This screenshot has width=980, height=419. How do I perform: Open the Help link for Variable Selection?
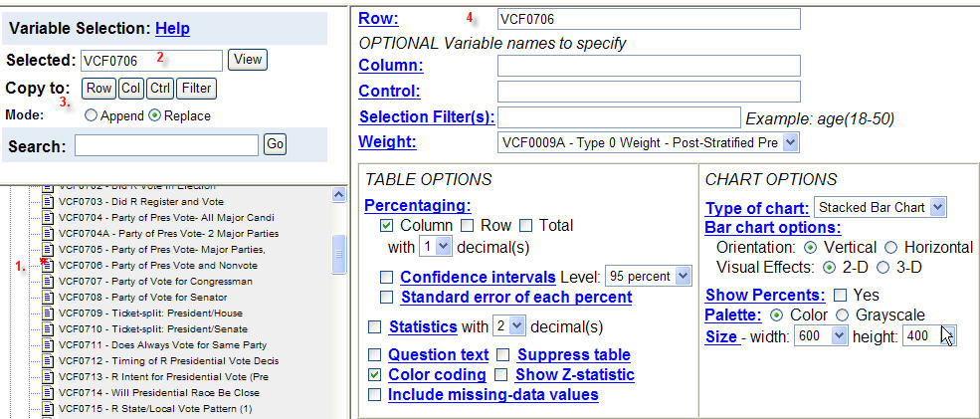pyautogui.click(x=173, y=29)
